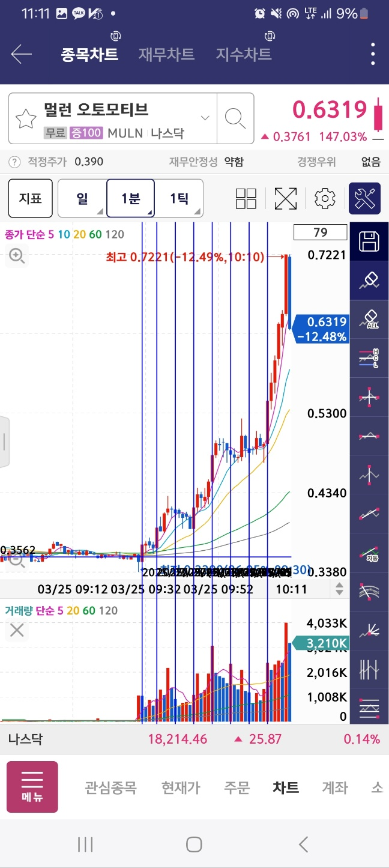Image resolution: width=389 pixels, height=868 pixels.
Task: Tap 경쟁우위 없음 text
Action: pyautogui.click(x=339, y=162)
